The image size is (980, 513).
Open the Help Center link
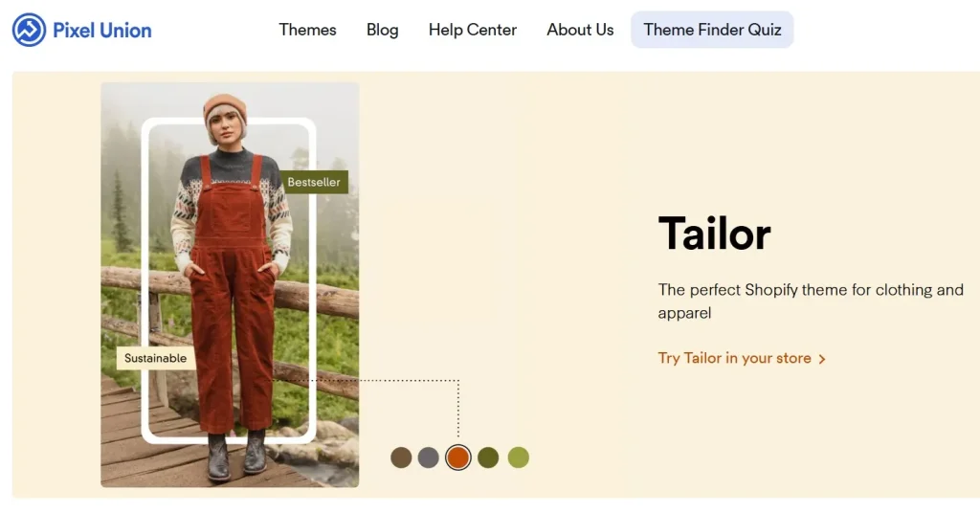point(473,30)
